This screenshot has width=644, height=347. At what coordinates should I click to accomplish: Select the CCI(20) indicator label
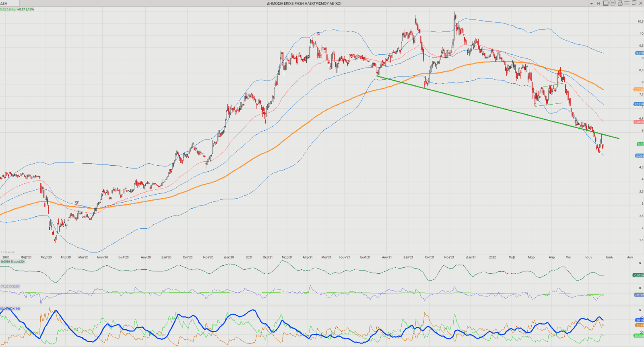click(x=10, y=287)
